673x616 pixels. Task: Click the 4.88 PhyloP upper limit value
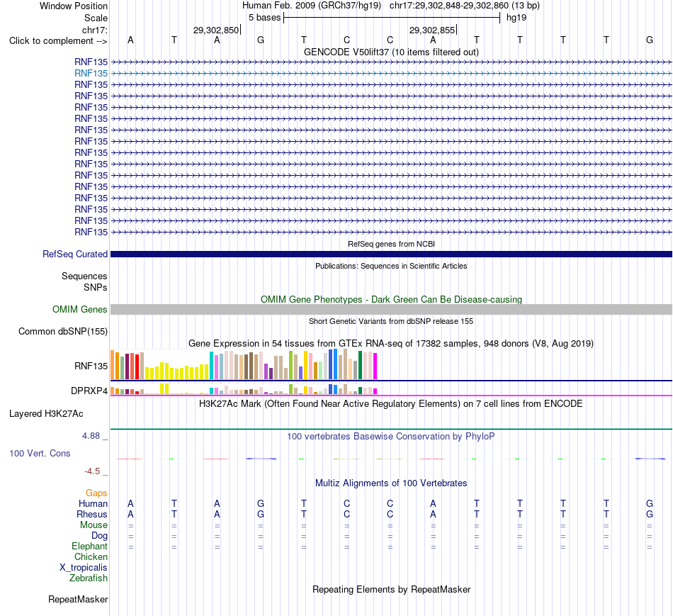pyautogui.click(x=91, y=436)
